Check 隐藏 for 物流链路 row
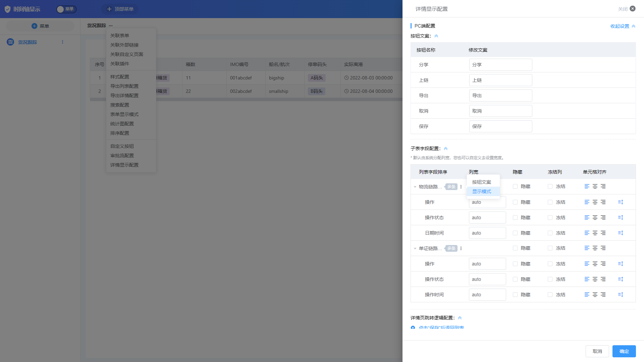 tap(515, 186)
